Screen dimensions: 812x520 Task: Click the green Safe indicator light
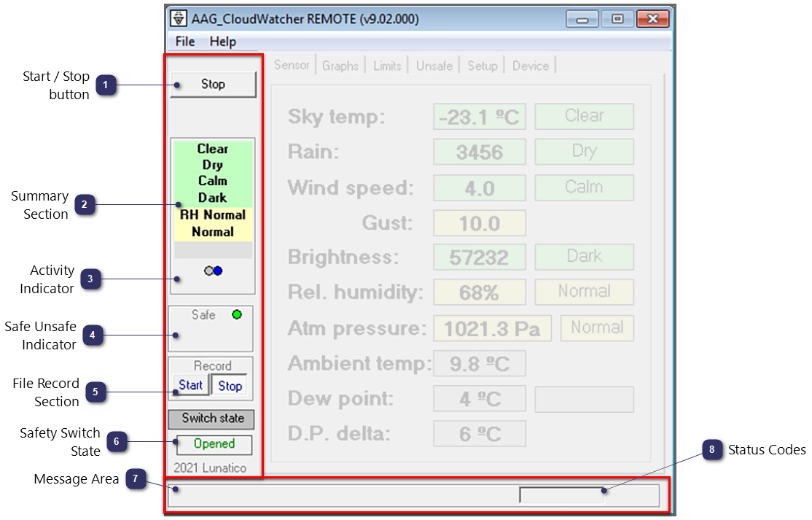[237, 314]
